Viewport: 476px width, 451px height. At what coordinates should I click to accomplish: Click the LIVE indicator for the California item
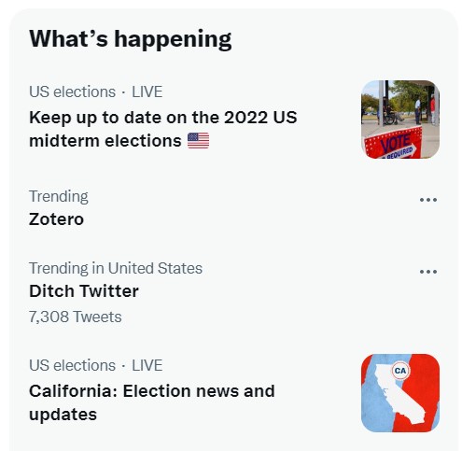coord(147,365)
